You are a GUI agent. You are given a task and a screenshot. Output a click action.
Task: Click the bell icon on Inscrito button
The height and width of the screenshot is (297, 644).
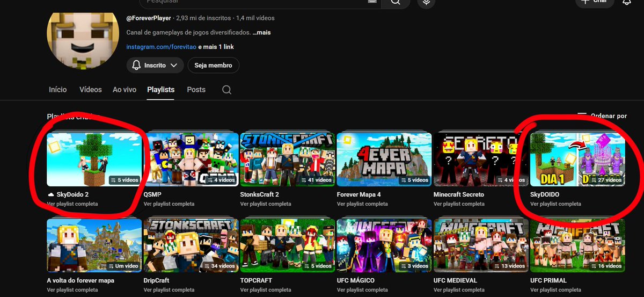click(136, 66)
